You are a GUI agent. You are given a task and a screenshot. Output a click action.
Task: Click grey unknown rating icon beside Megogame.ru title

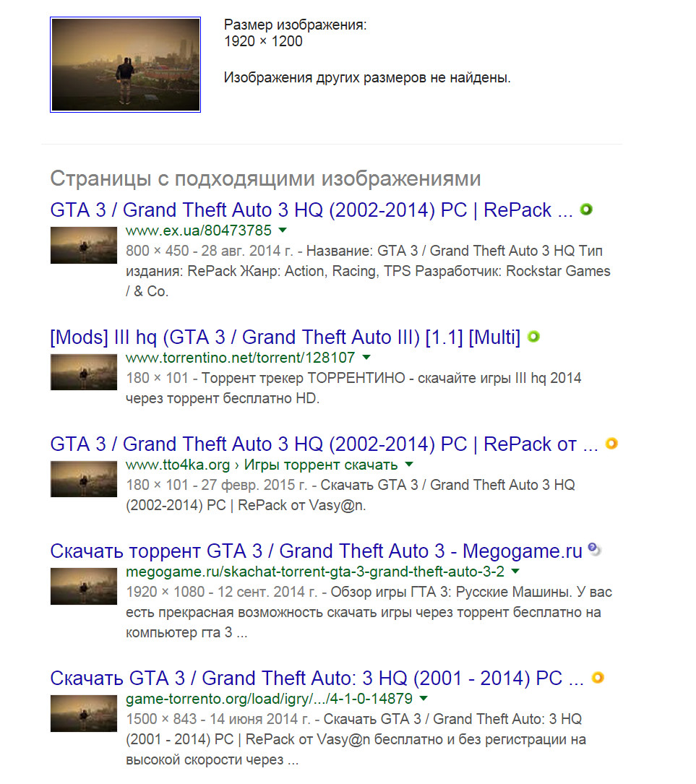coord(594,549)
